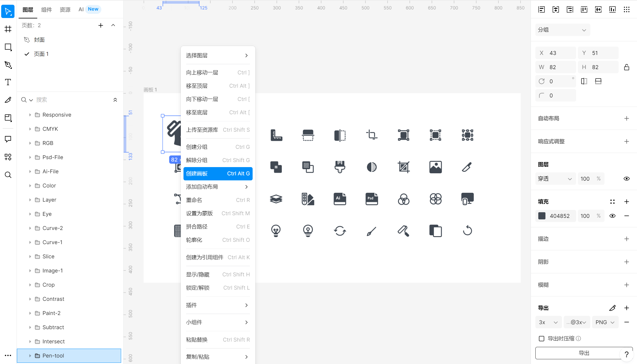
Task: Add a 描边 stroke
Action: pyautogui.click(x=627, y=239)
